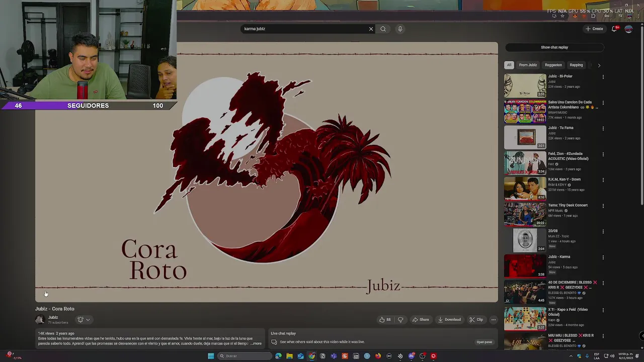Click the Cora Roto video player

click(267, 172)
